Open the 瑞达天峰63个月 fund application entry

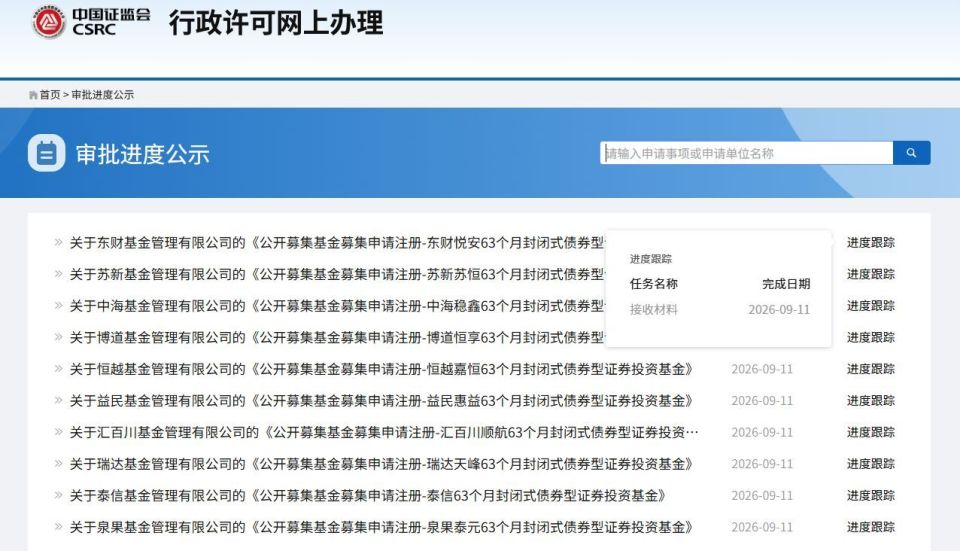pyautogui.click(x=381, y=464)
